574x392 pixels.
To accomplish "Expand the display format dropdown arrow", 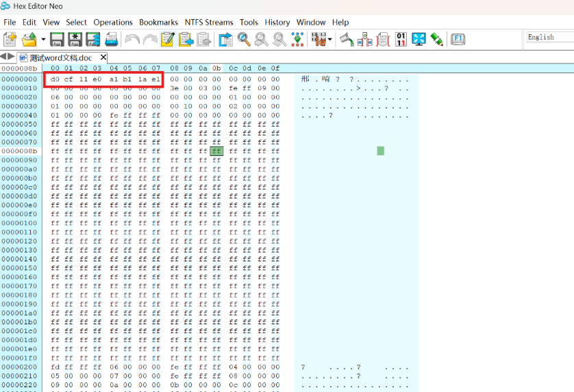I will (x=329, y=40).
